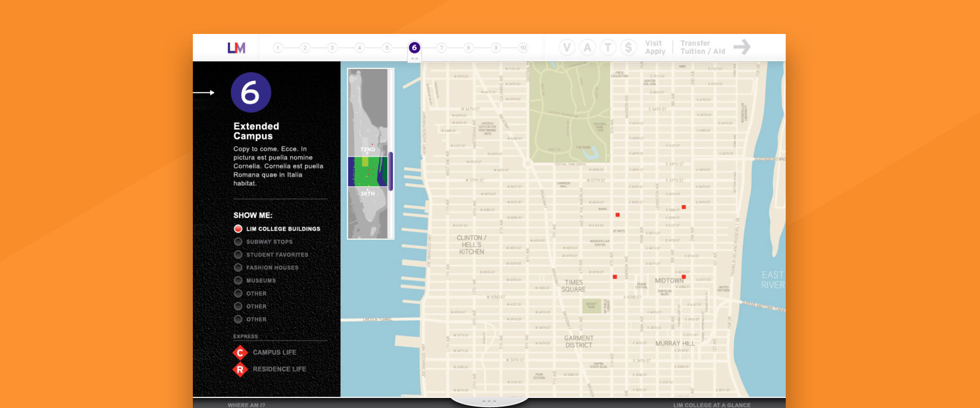
Task: Click the Midtown map label
Action: (669, 281)
